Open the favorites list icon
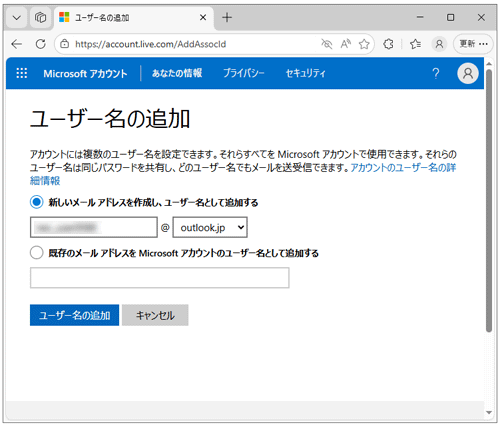This screenshot has height=427, width=500. tap(415, 44)
